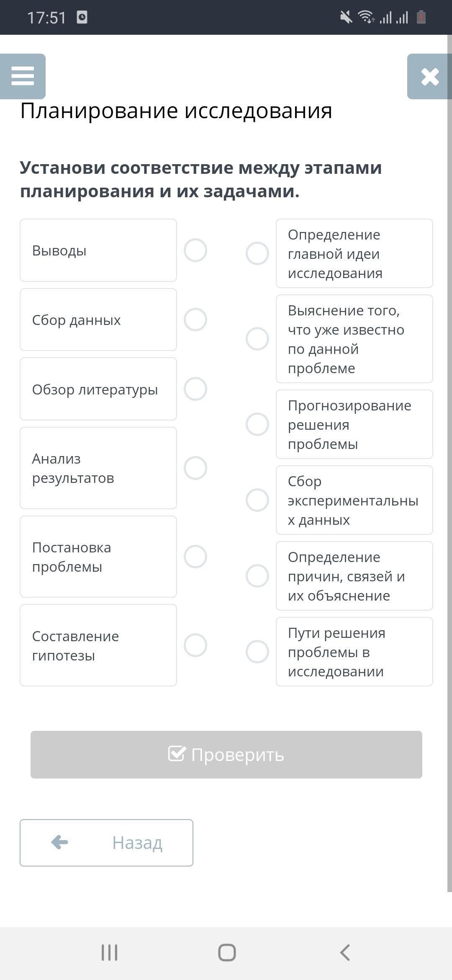This screenshot has width=452, height=980.
Task: Tap the battery status icon
Action: [x=421, y=18]
